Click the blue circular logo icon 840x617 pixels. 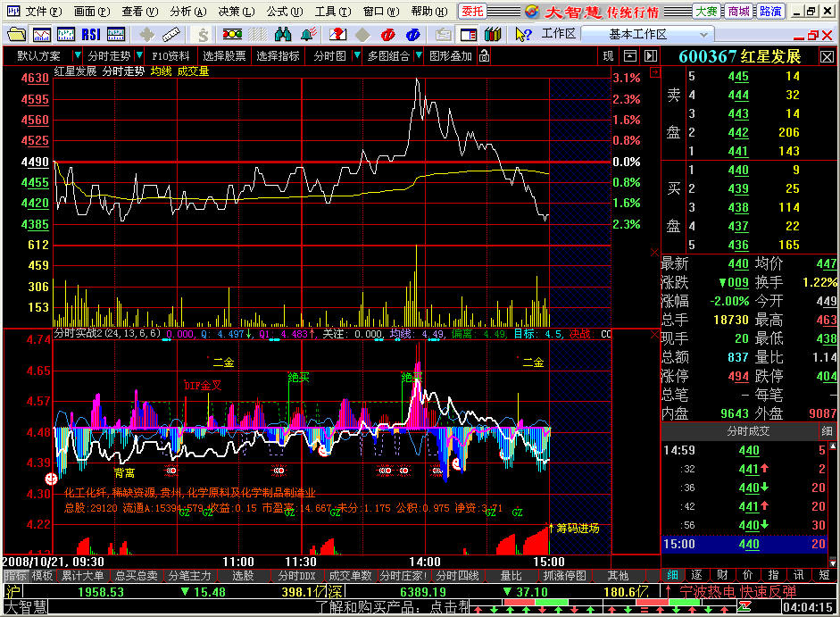[412, 35]
